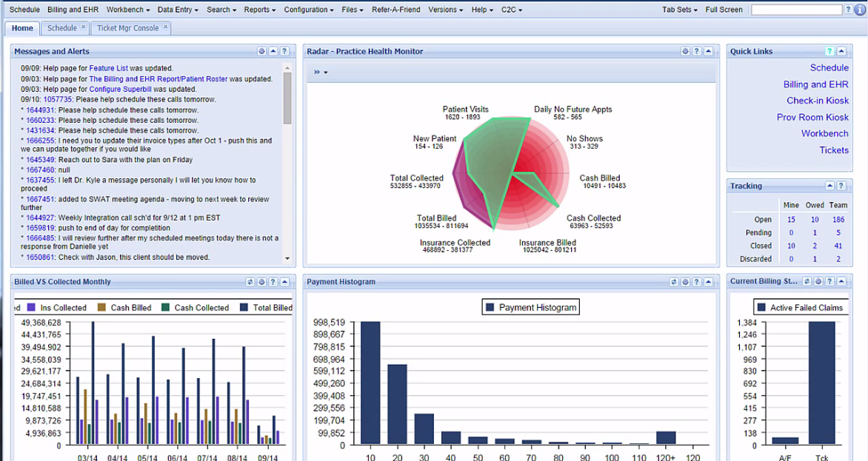Image resolution: width=868 pixels, height=461 pixels.
Task: Toggle Cash Billed legend swatch
Action: [x=102, y=307]
